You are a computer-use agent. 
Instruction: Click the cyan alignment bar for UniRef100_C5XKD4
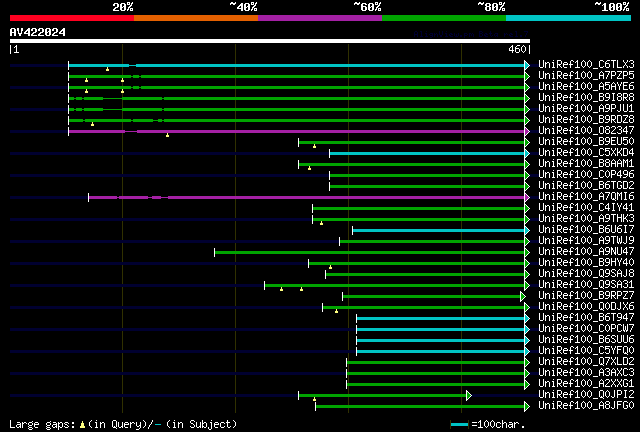point(427,154)
